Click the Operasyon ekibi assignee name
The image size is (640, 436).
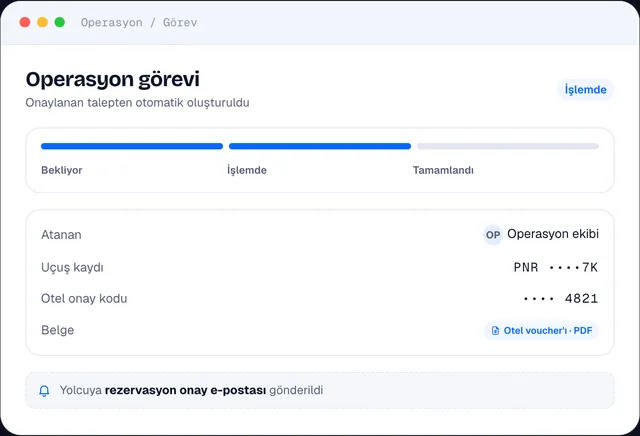(x=553, y=234)
